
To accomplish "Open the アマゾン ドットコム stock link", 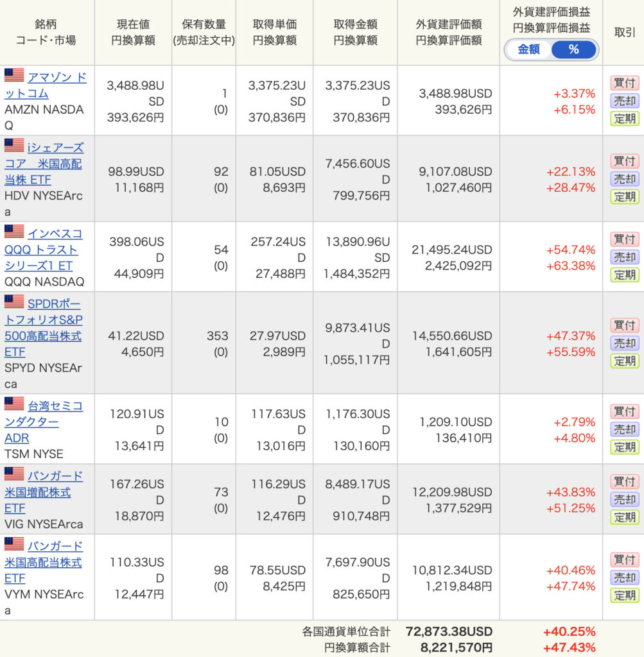I will point(46,85).
